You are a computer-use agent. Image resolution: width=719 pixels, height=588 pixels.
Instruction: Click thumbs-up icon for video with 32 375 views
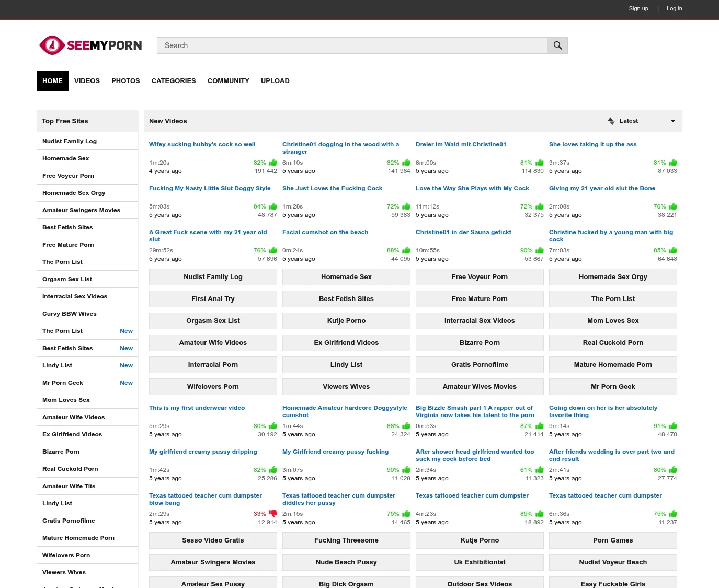pos(540,206)
